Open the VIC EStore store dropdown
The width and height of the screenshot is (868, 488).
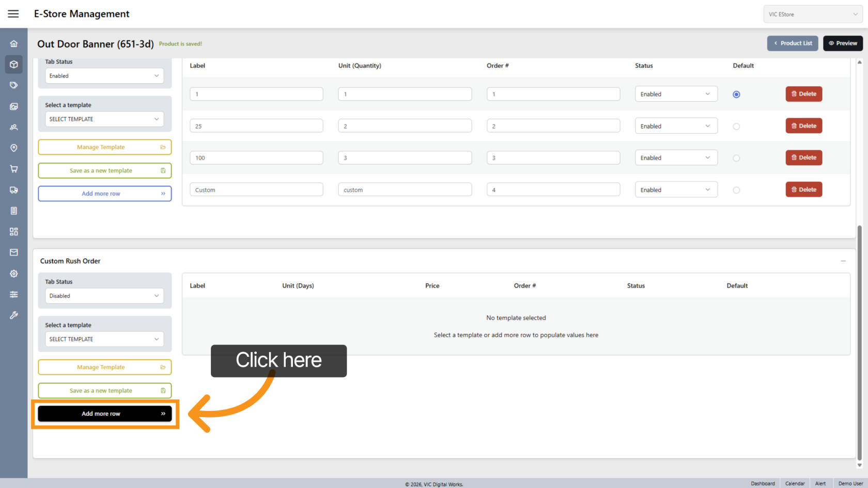pyautogui.click(x=812, y=14)
